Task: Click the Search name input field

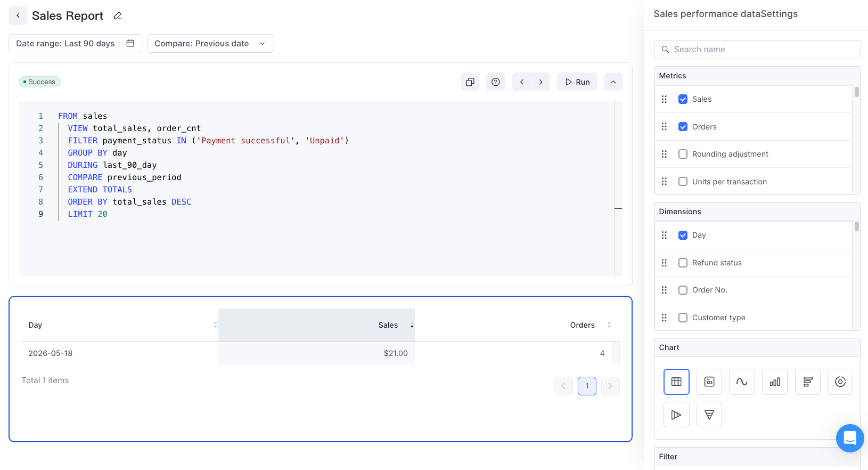Action: 757,50
